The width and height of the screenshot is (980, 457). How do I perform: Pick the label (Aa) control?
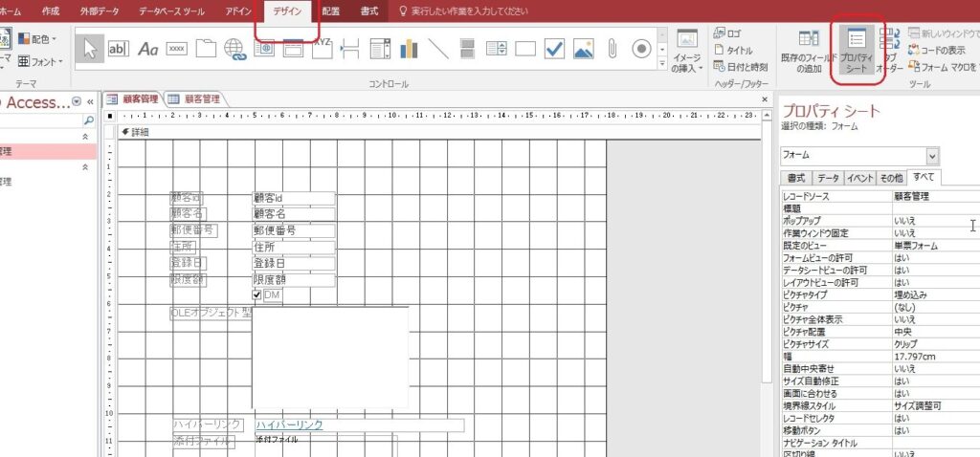148,48
